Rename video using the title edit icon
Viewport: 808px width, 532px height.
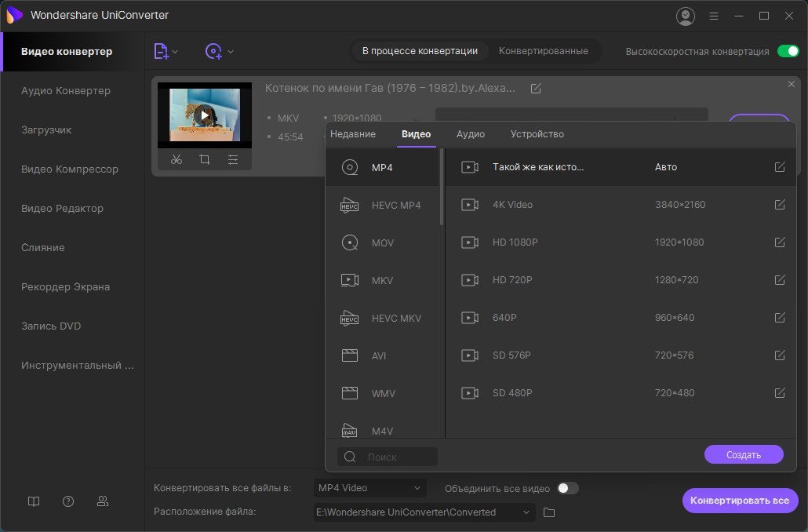click(536, 89)
